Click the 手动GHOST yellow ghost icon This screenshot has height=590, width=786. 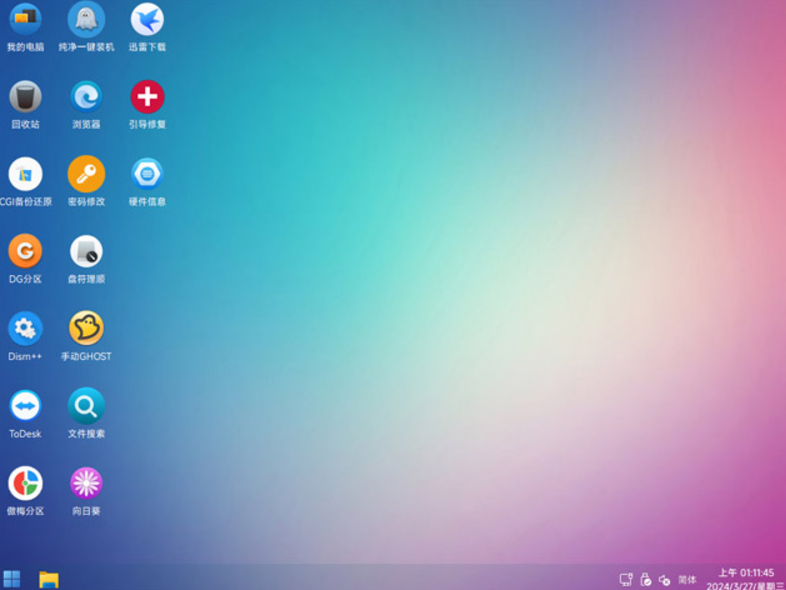pos(86,328)
